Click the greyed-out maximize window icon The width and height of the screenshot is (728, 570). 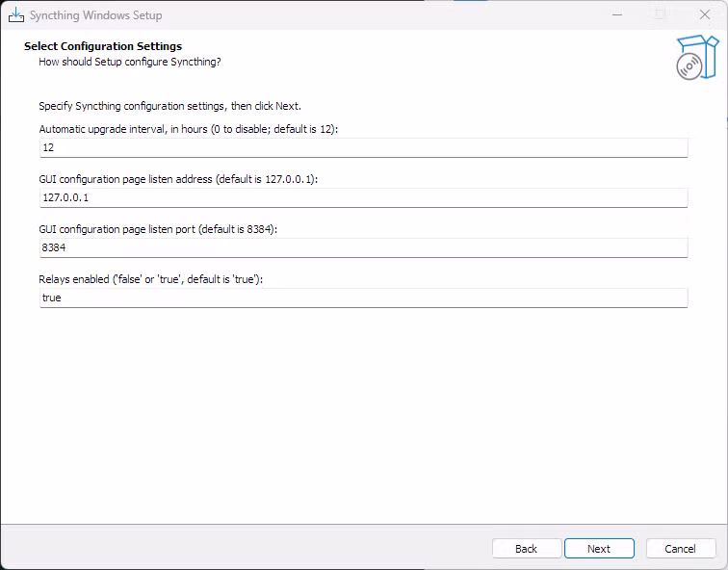coord(661,14)
